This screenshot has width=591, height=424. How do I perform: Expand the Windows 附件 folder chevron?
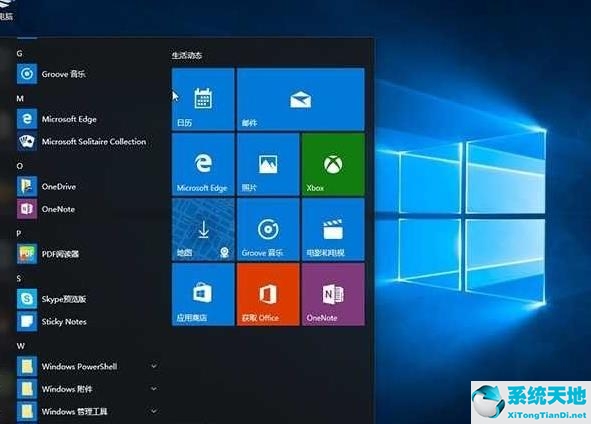click(x=154, y=389)
